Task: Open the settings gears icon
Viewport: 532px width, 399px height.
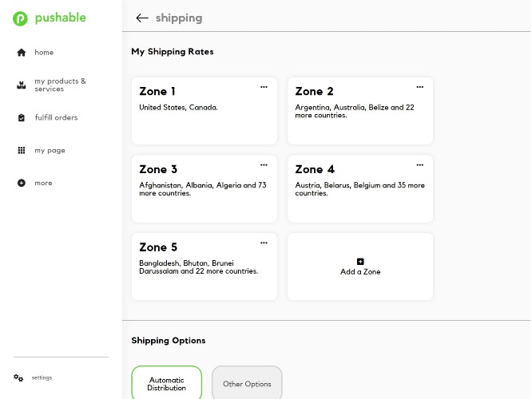Action: 18,377
